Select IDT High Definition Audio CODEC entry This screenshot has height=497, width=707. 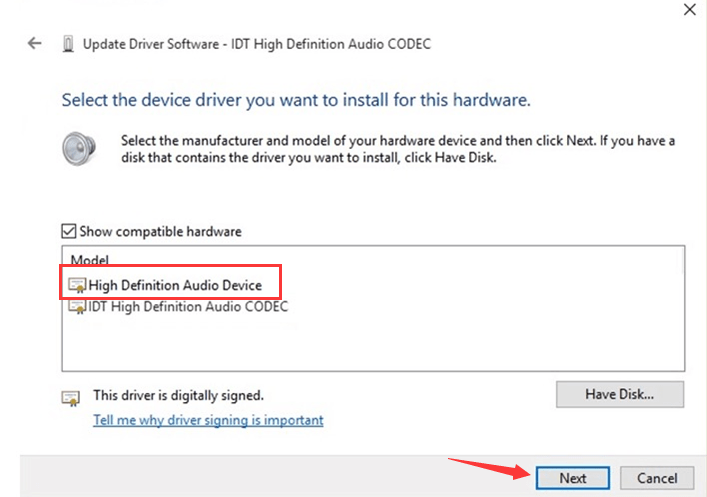pyautogui.click(x=186, y=307)
